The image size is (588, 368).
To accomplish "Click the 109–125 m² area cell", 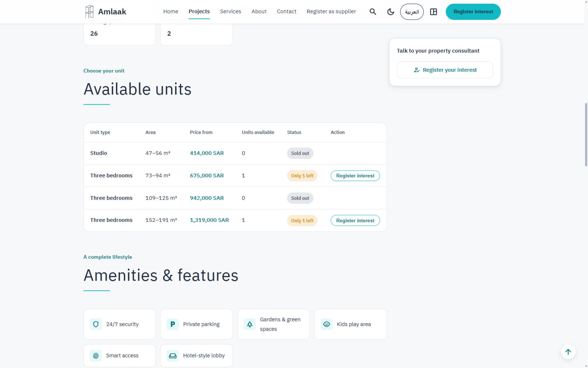I will tap(161, 198).
